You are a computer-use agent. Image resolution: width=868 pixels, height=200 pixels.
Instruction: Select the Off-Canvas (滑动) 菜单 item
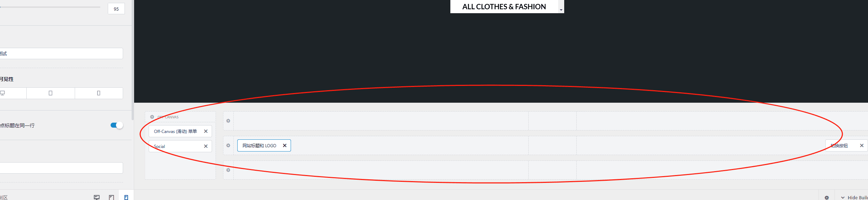click(x=175, y=131)
